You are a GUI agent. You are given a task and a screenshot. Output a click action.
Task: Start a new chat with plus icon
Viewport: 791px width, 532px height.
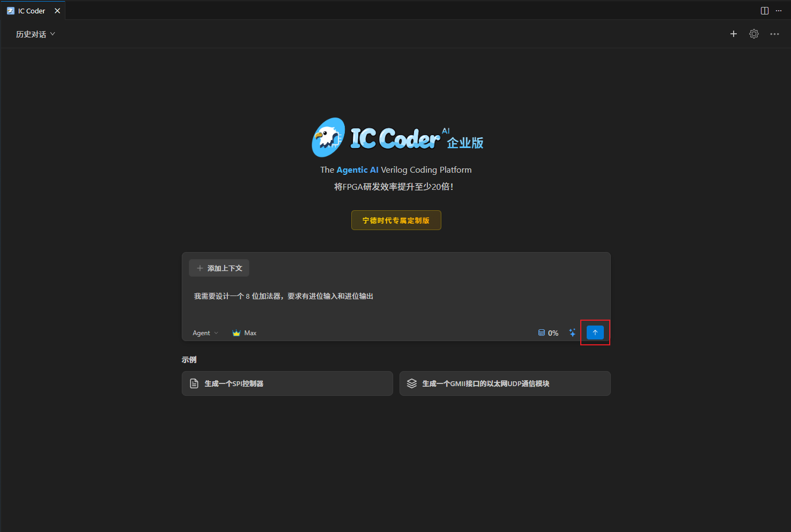tap(734, 34)
